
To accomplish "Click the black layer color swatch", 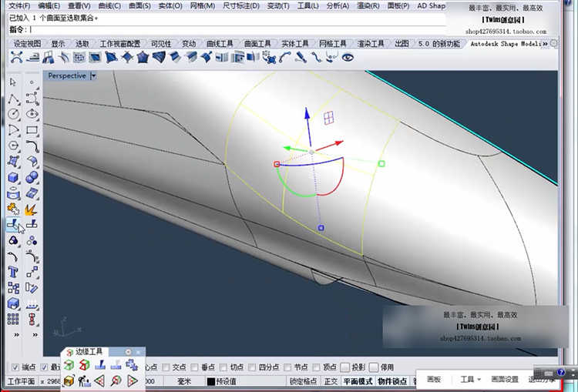I will point(210,381).
